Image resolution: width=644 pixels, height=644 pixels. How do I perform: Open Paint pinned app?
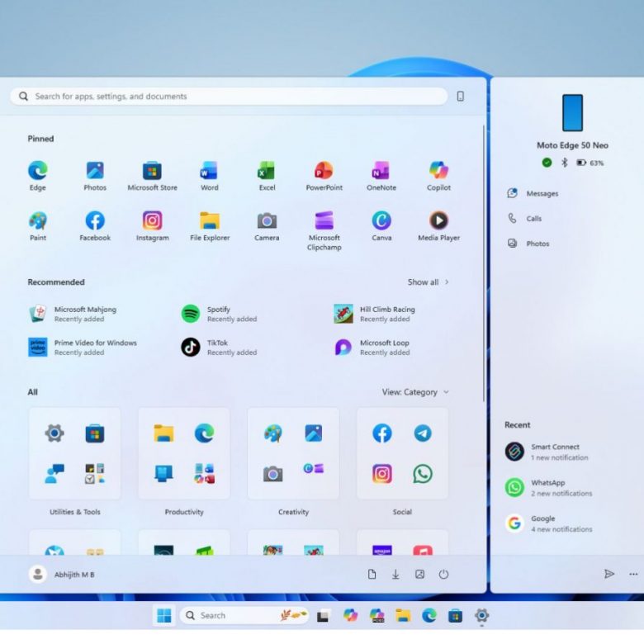[x=38, y=226]
